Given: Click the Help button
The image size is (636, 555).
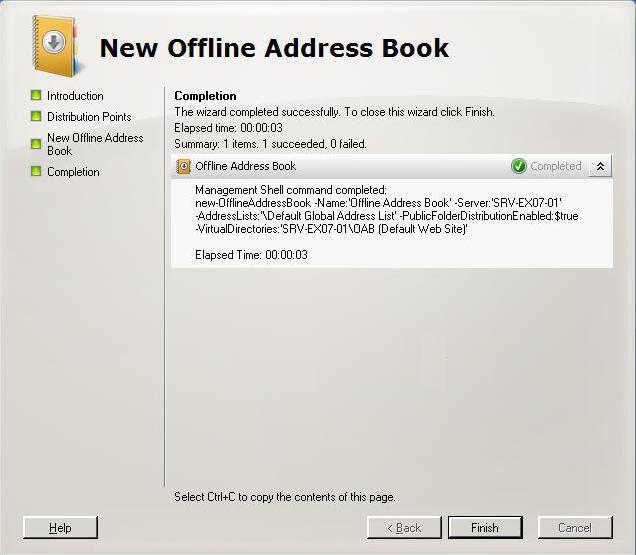Looking at the screenshot, I should (60, 527).
